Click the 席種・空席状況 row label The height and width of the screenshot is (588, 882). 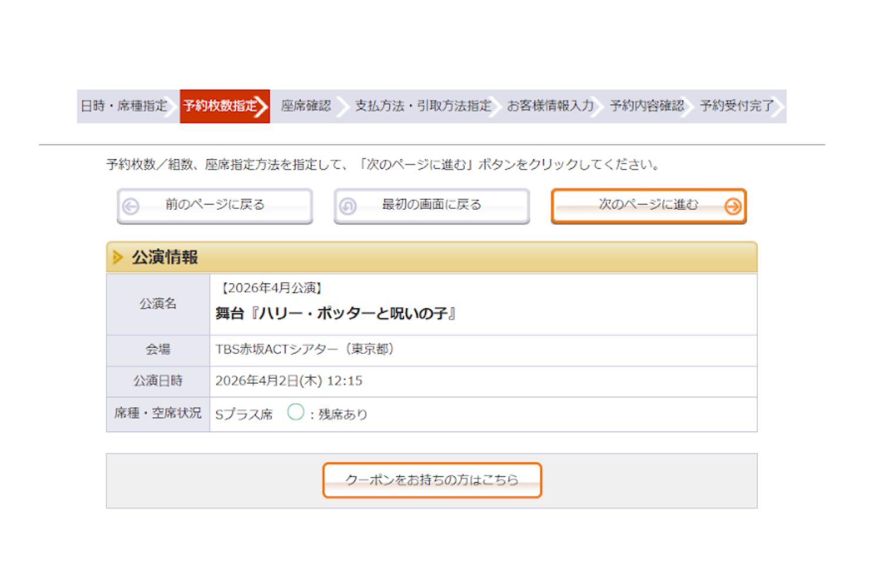(x=158, y=413)
